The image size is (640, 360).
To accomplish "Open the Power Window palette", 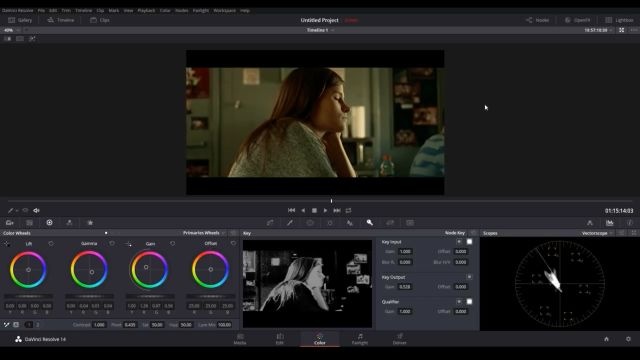I will click(310, 222).
